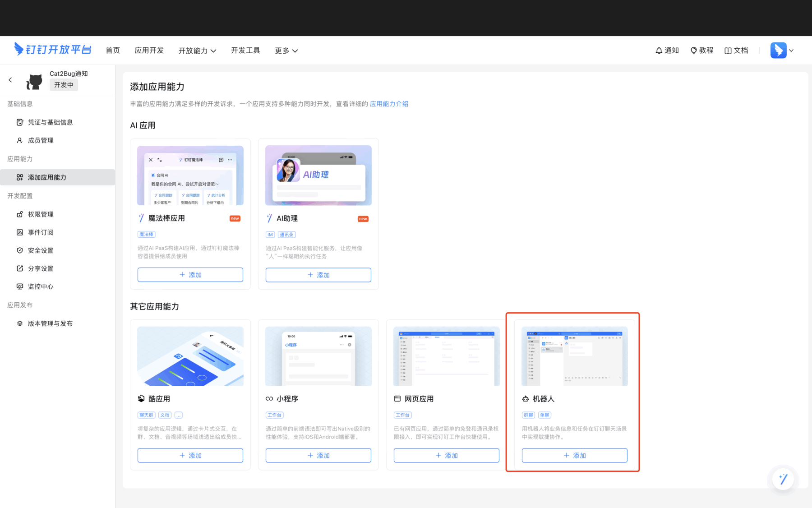The image size is (812, 508).
Task: Click the AI助理 preview image
Action: pyautogui.click(x=318, y=175)
